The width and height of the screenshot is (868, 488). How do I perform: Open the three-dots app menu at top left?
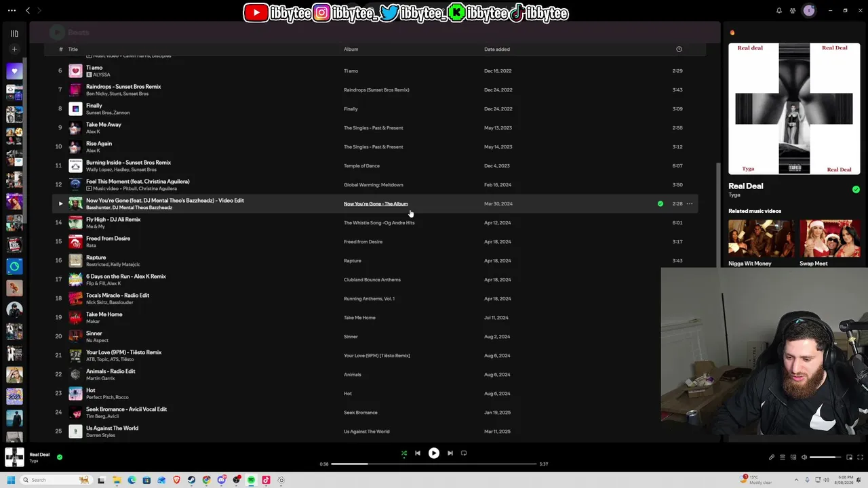pyautogui.click(x=11, y=10)
